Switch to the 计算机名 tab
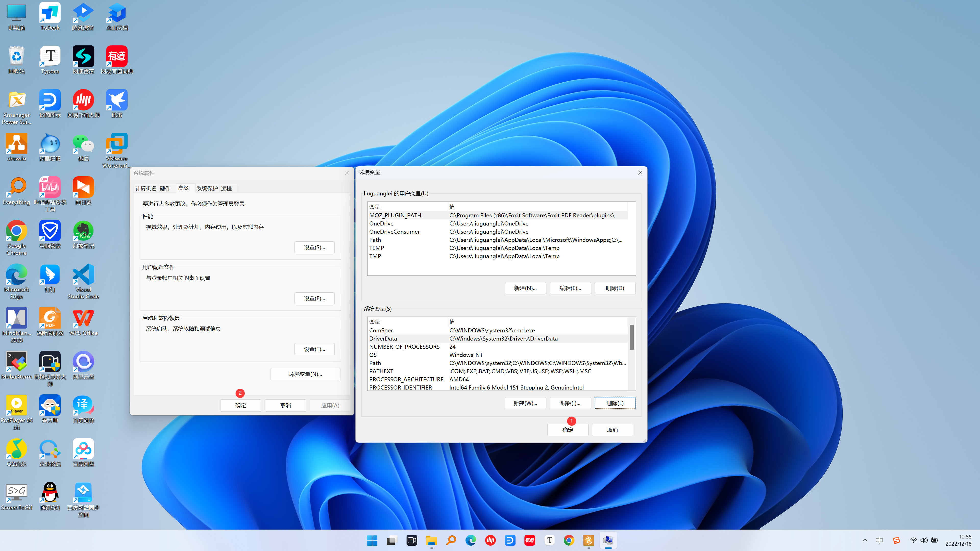The width and height of the screenshot is (980, 551). coord(146,188)
